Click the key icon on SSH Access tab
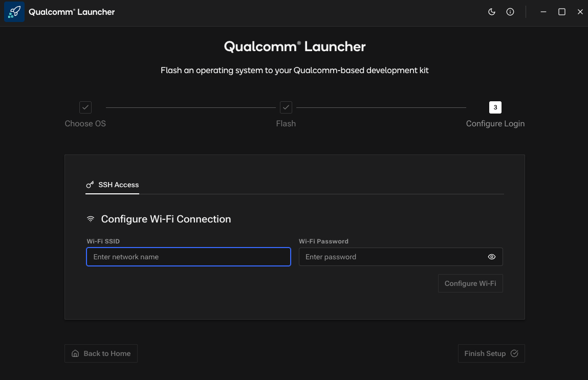 click(90, 185)
